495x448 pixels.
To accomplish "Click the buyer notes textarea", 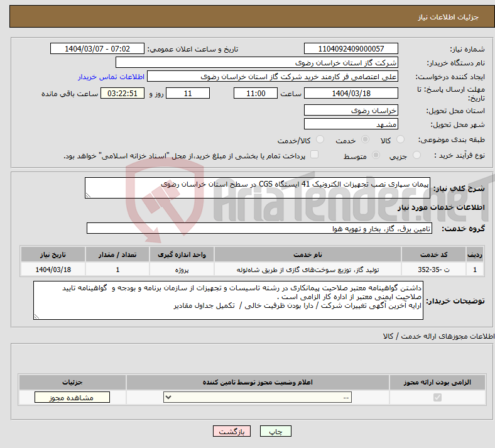I will point(228,300).
